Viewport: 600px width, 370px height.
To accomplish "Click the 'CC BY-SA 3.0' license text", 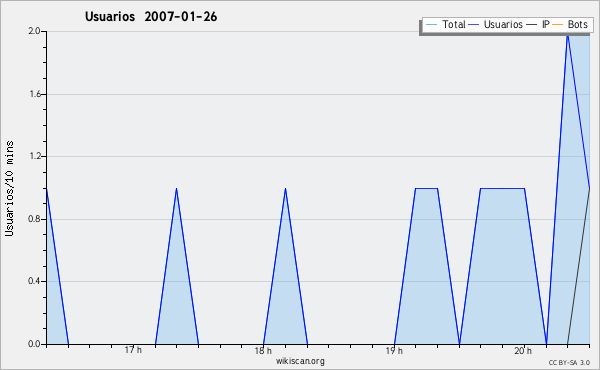I will coord(569,363).
